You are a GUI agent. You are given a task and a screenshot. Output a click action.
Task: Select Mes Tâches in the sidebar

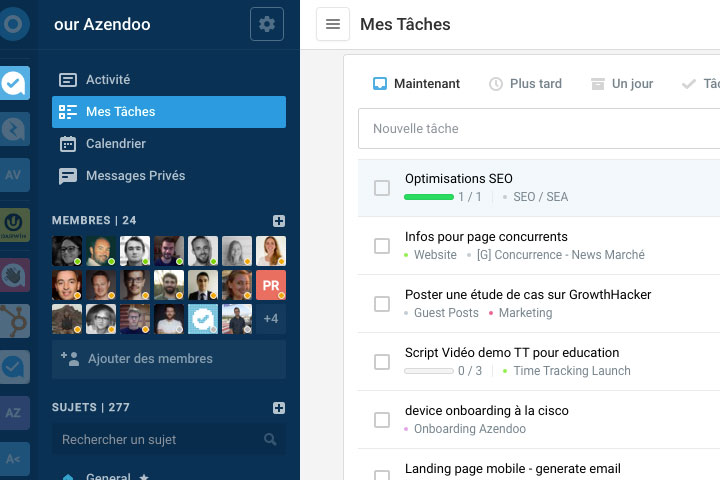click(x=169, y=112)
